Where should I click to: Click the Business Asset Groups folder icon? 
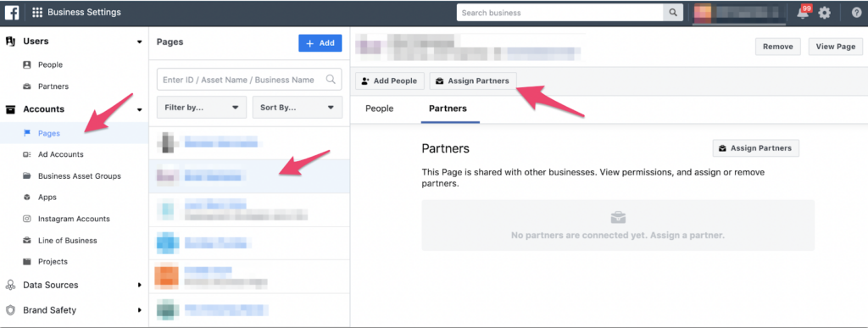click(26, 176)
